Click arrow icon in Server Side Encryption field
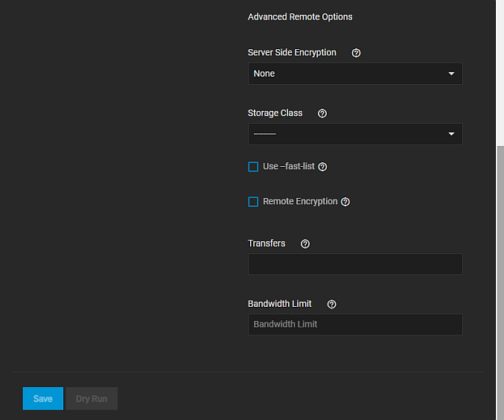Viewport: 504px width, 420px height. click(x=451, y=74)
